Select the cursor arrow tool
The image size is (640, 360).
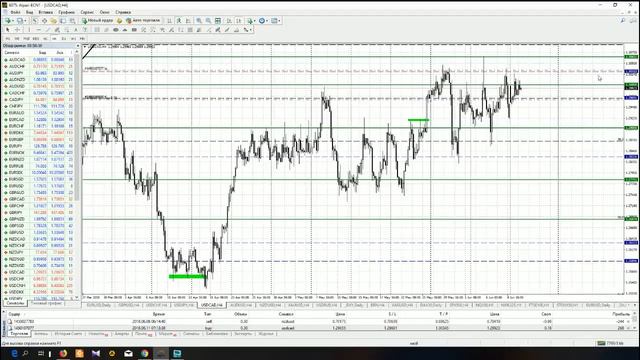coord(7,30)
